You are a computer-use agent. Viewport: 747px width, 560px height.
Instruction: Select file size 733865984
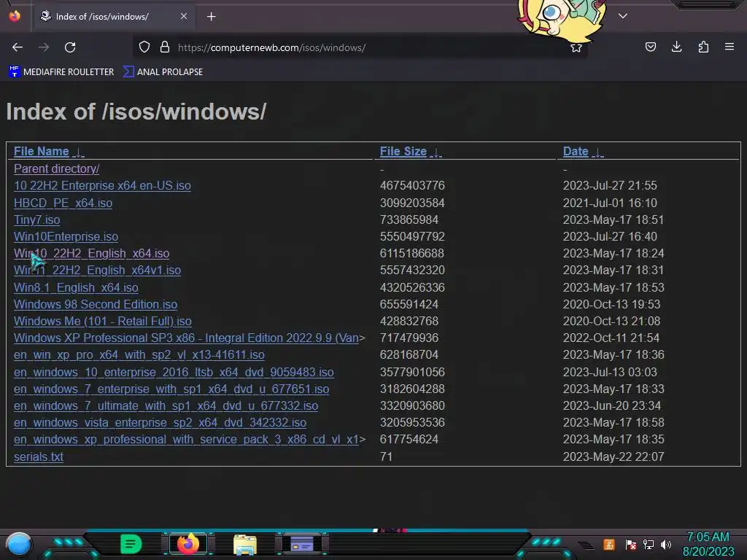[409, 219]
